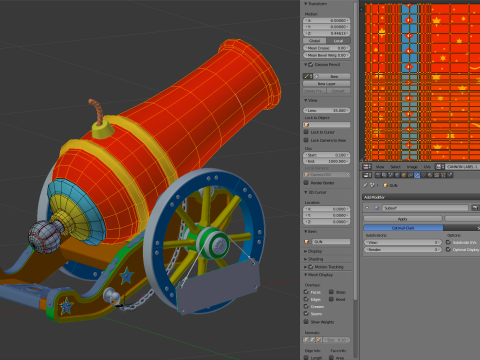Expand the Display panel

(305, 251)
